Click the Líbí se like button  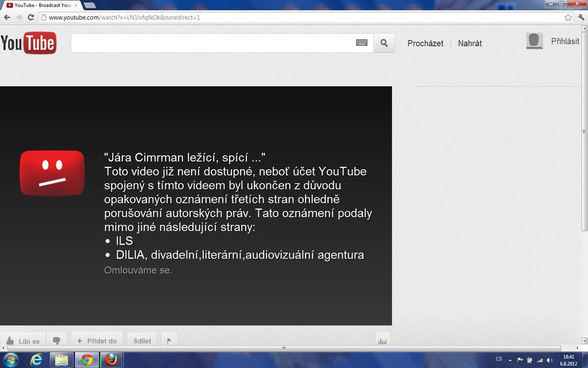pyautogui.click(x=23, y=340)
